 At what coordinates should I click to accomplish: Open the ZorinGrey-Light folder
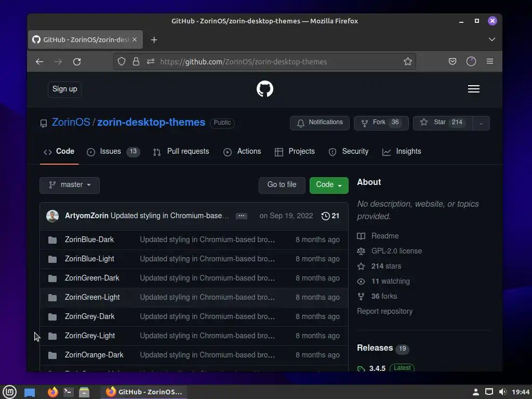click(90, 336)
